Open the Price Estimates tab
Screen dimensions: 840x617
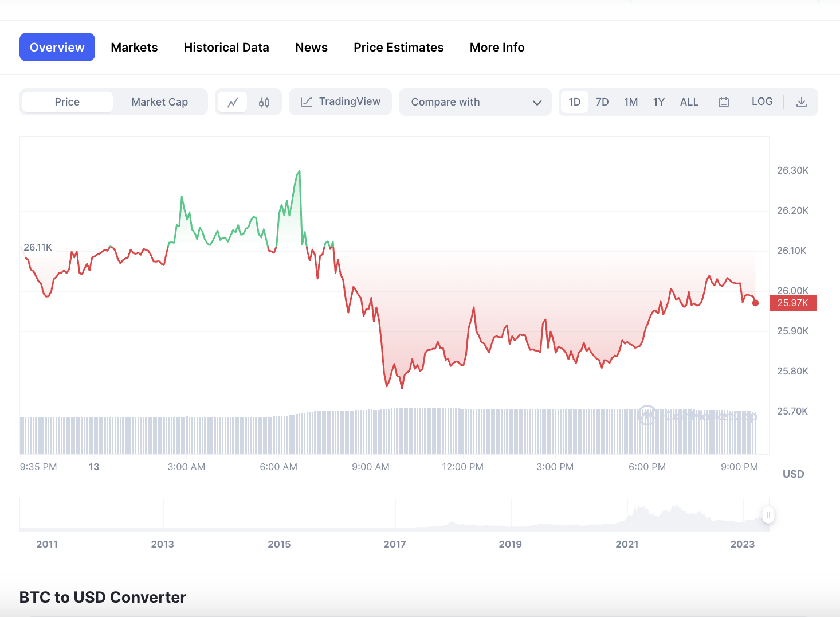click(398, 47)
